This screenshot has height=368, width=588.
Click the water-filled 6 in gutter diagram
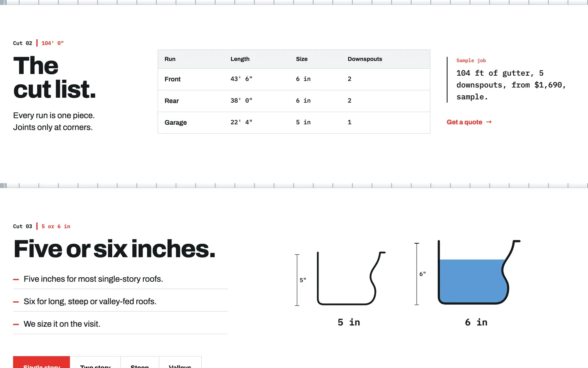[x=479, y=272]
